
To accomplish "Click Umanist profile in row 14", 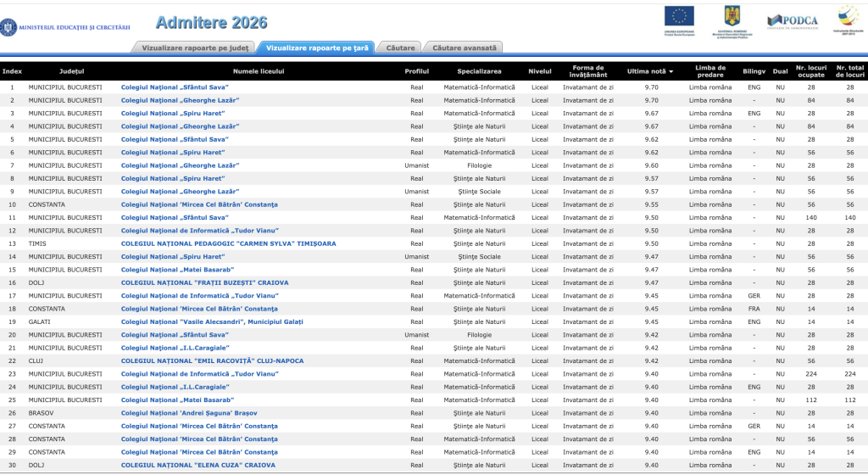I will click(x=417, y=257).
